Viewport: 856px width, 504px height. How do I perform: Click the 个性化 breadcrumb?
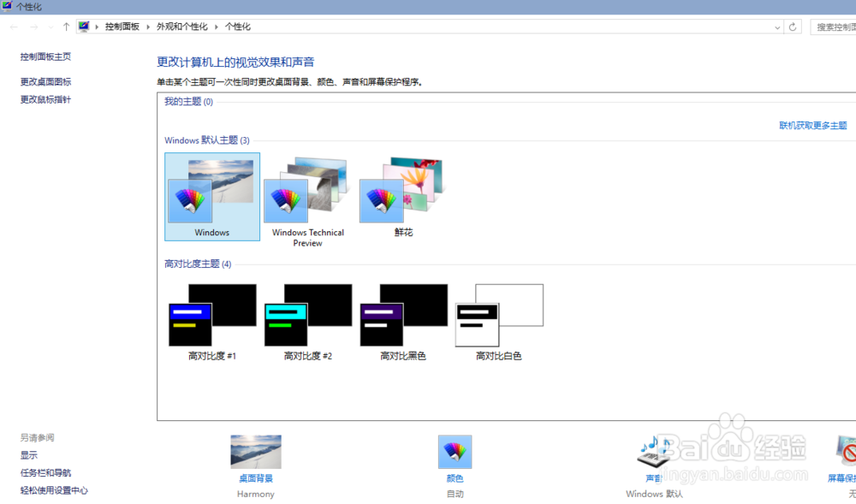tap(238, 27)
